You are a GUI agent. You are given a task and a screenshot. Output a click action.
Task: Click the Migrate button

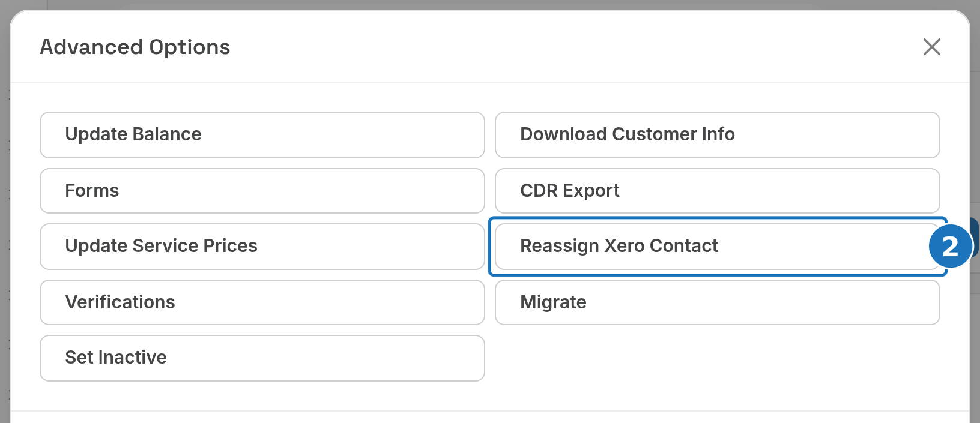pyautogui.click(x=718, y=302)
